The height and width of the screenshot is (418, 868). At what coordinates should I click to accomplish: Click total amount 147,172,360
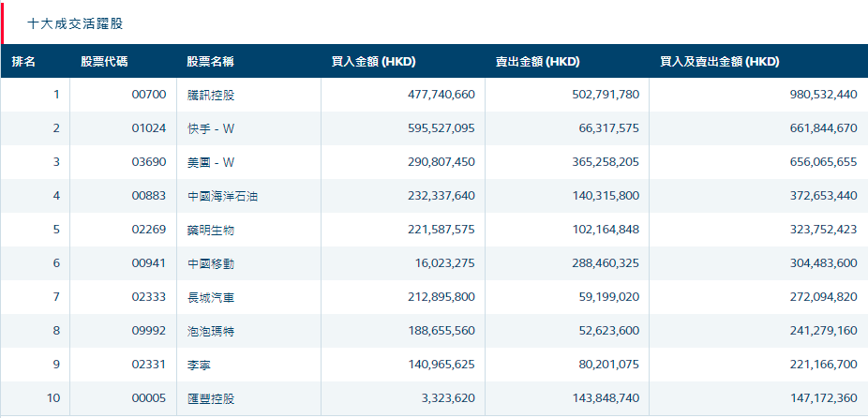[824, 398]
